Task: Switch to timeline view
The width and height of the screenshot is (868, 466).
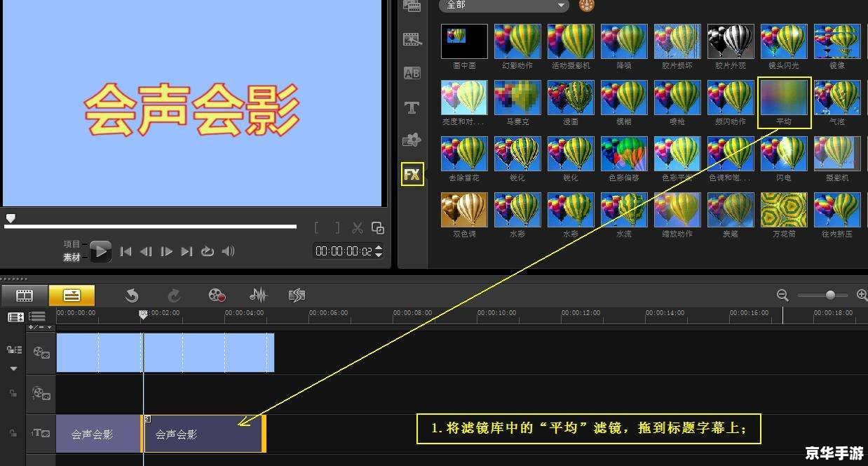Action: pos(72,295)
